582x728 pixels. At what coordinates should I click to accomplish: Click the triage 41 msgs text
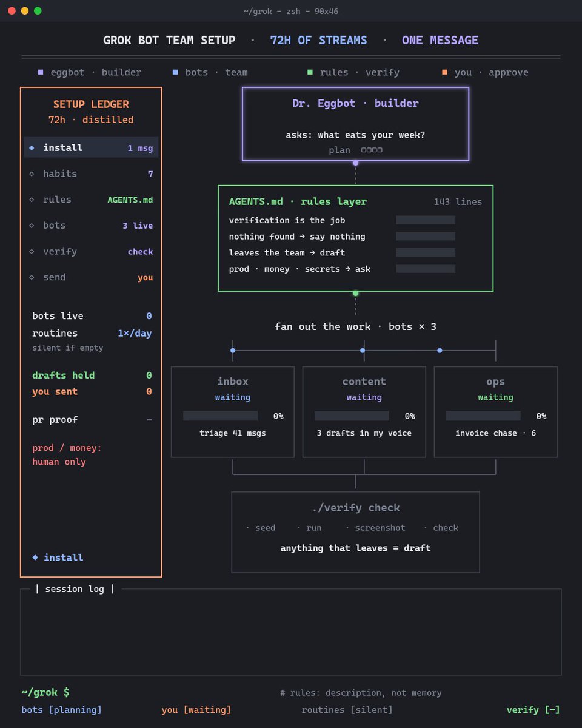[x=233, y=433]
